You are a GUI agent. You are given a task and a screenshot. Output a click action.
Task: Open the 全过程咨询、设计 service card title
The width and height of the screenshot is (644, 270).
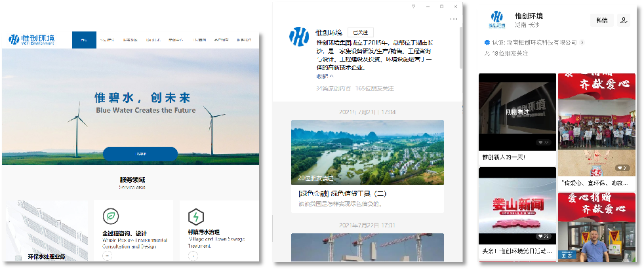(125, 233)
